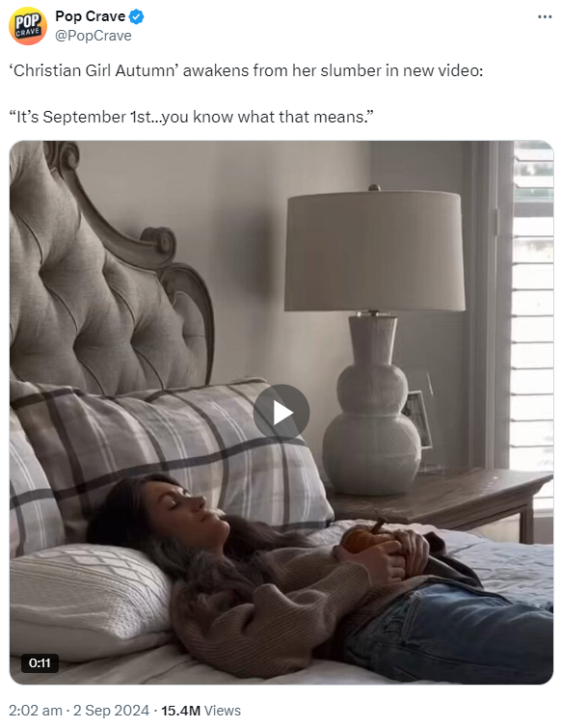
Task: Click the wooden nightstand in the video
Action: click(441, 500)
